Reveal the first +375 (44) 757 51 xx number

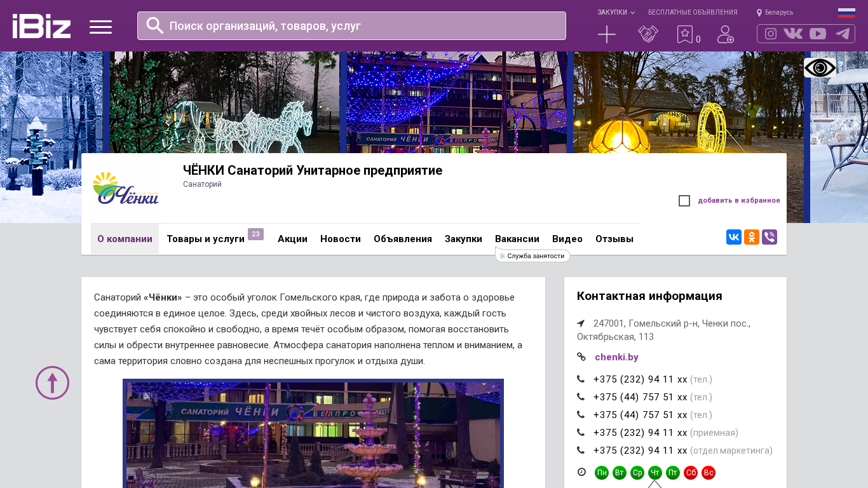pyautogui.click(x=640, y=397)
